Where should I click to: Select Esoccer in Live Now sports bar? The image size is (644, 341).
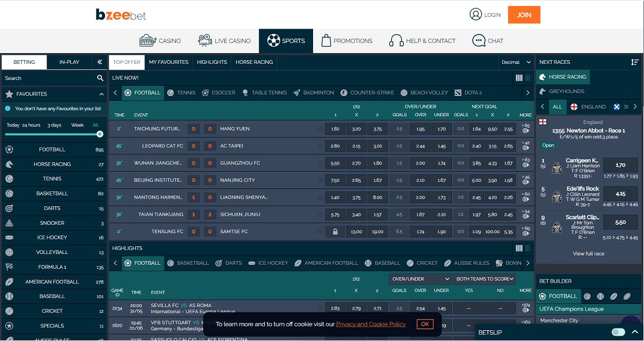(218, 93)
